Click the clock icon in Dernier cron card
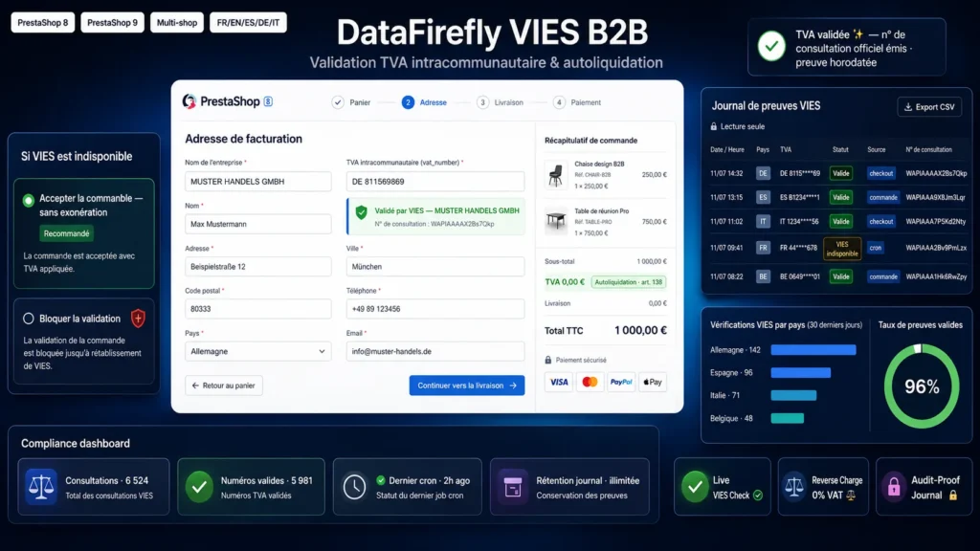This screenshot has width=980, height=551. tap(354, 487)
